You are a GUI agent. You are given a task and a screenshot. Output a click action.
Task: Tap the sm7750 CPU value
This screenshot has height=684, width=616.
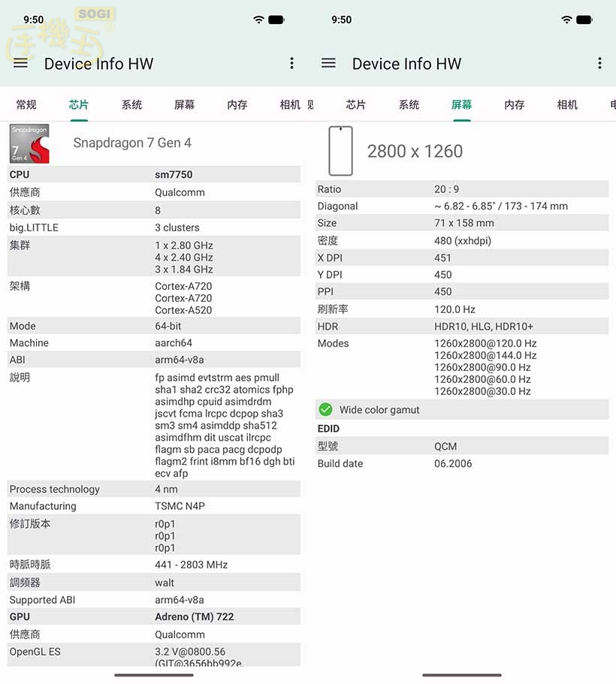[174, 174]
